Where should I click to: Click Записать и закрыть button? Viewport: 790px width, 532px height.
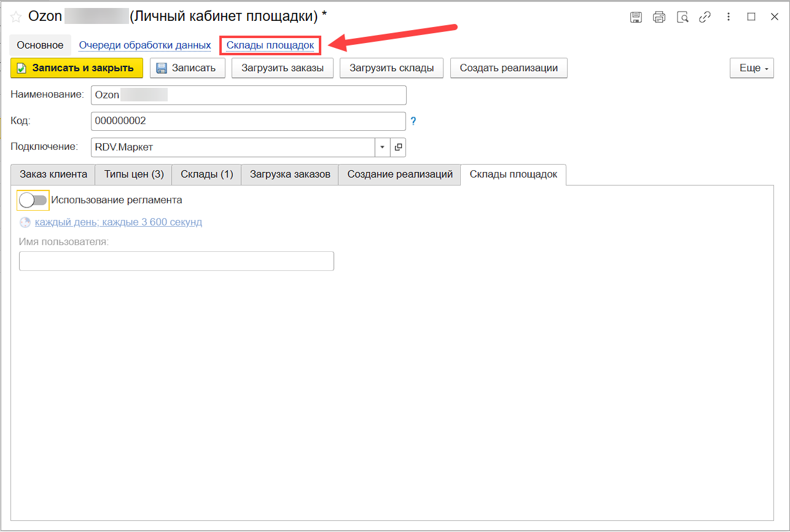coord(77,68)
